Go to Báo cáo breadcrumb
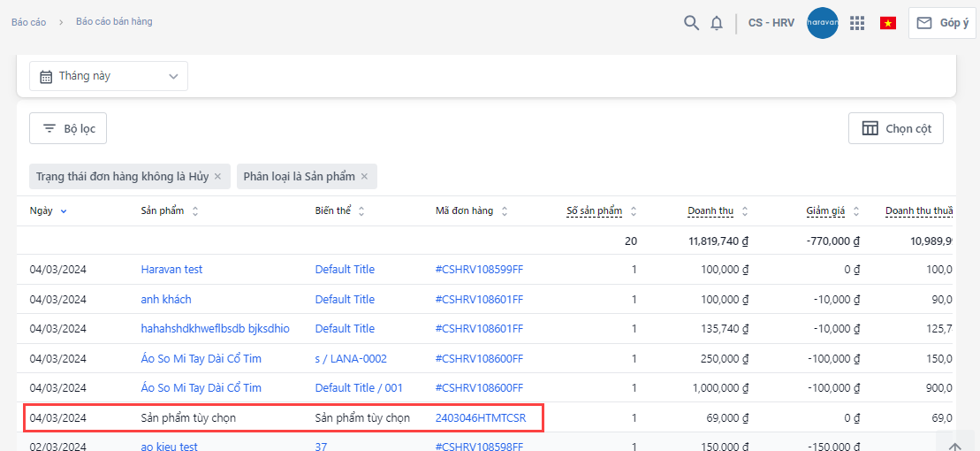The height and width of the screenshot is (451, 980). (28, 22)
